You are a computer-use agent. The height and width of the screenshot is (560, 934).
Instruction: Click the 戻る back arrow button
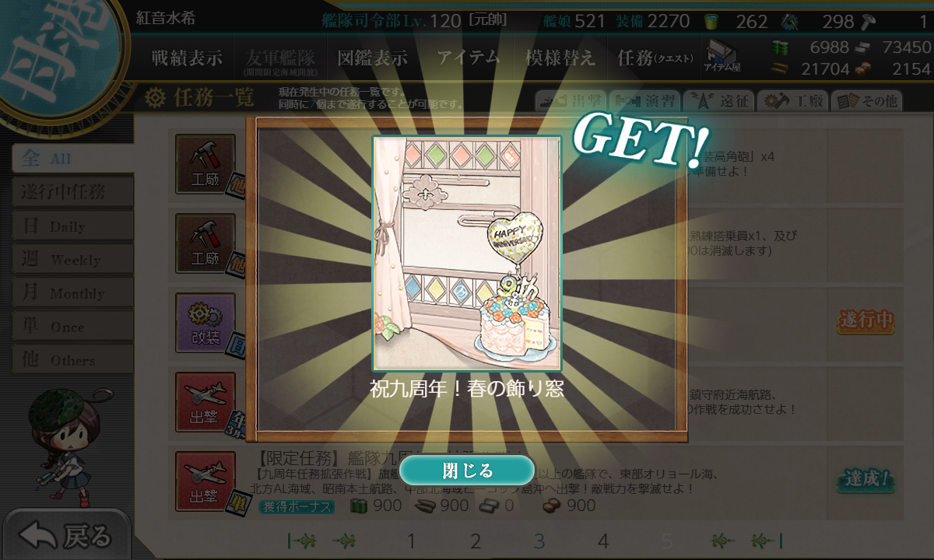pos(67,535)
